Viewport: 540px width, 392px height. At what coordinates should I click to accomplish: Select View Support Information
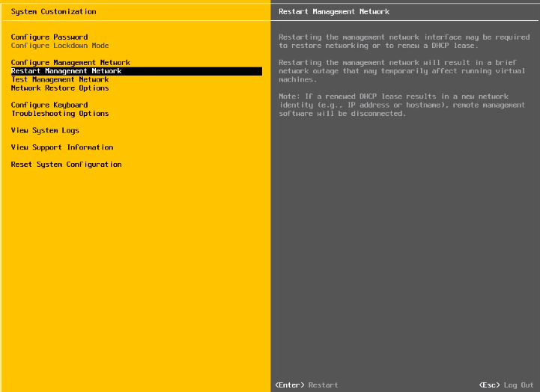[62, 147]
